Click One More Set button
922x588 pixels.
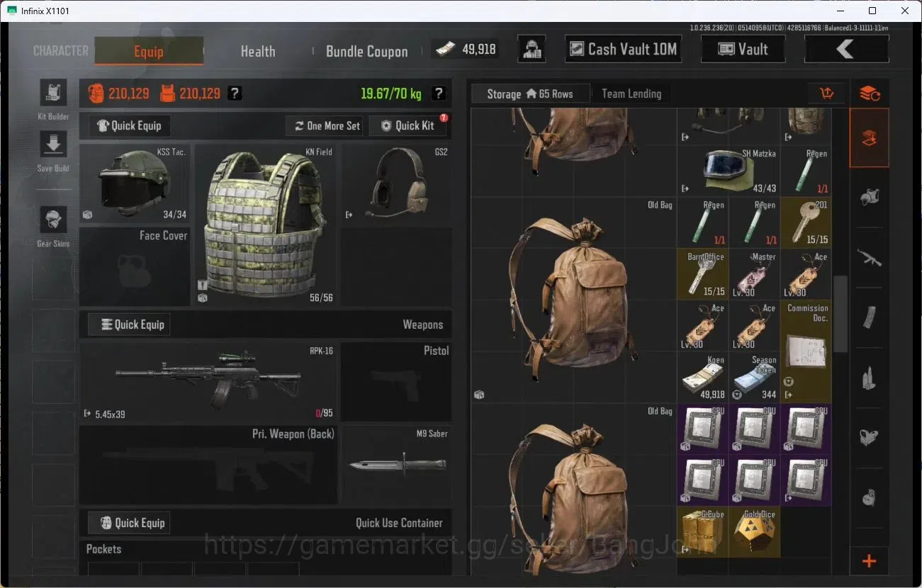325,125
